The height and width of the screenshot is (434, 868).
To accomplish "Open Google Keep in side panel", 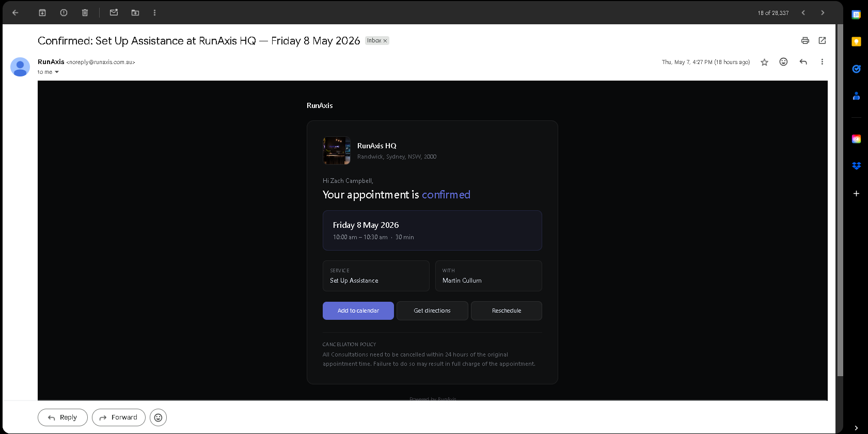I will tap(856, 42).
